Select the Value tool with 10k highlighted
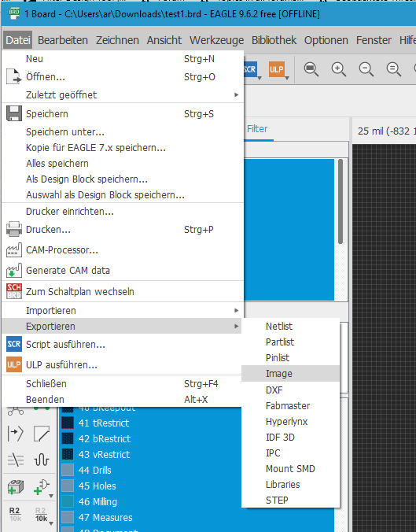This screenshot has width=416, height=532. (x=41, y=515)
